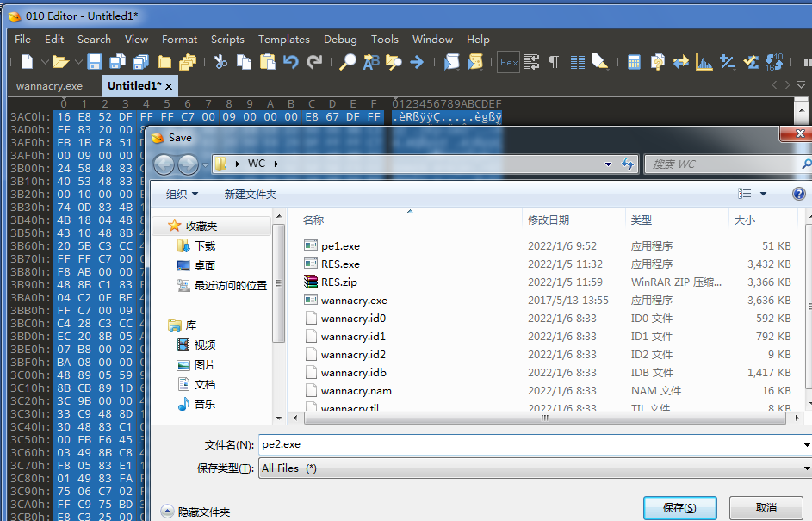Expand the view options dropdown arrow

point(763,194)
